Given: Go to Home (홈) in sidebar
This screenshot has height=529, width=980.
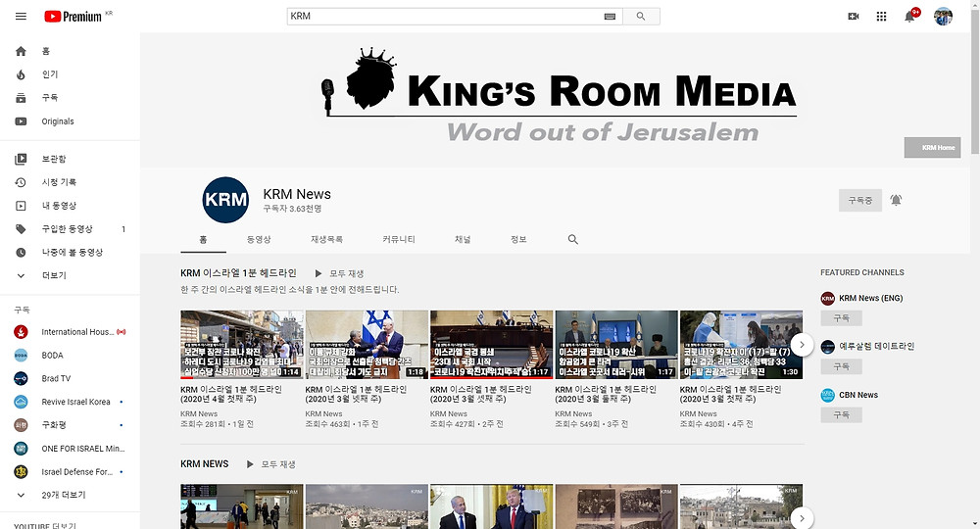Looking at the screenshot, I should [70, 51].
